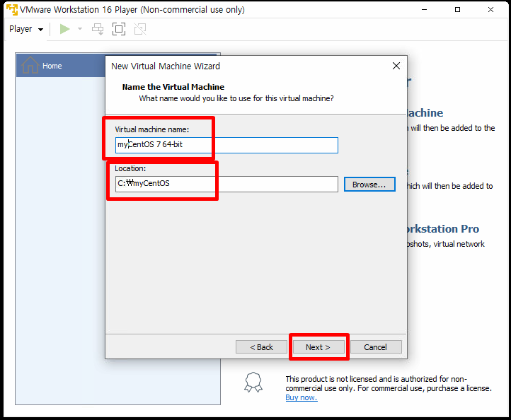Viewport: 511px width, 420px height.
Task: Click the license ribbon badge icon
Action: pos(253,382)
